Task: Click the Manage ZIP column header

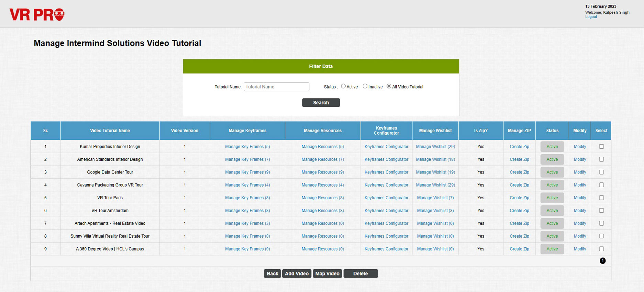Action: (519, 131)
